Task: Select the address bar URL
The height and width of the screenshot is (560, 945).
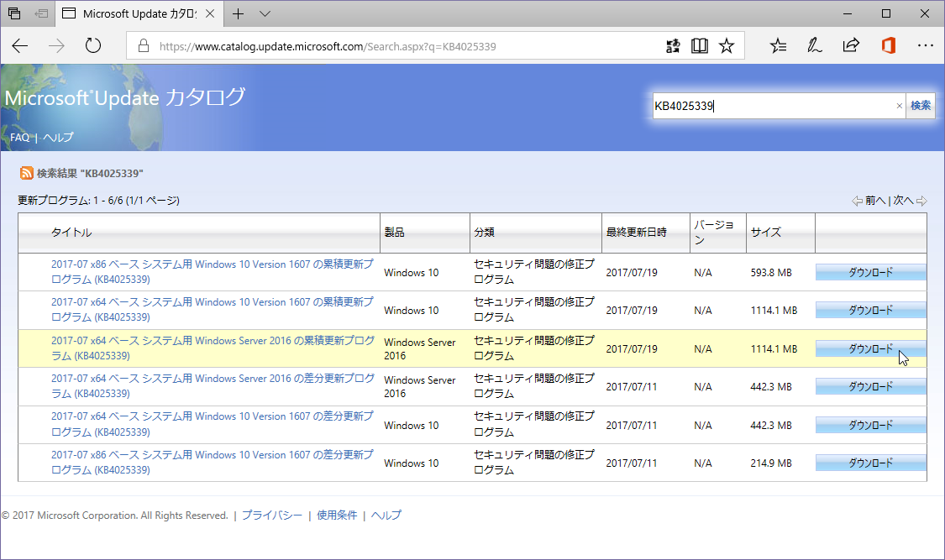Action: pos(328,46)
